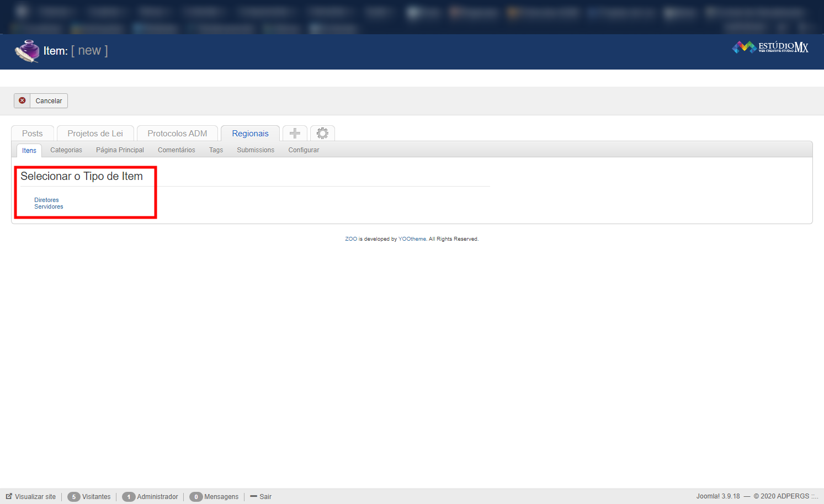The height and width of the screenshot is (504, 824).
Task: Click the Visitantes count badge
Action: point(73,497)
